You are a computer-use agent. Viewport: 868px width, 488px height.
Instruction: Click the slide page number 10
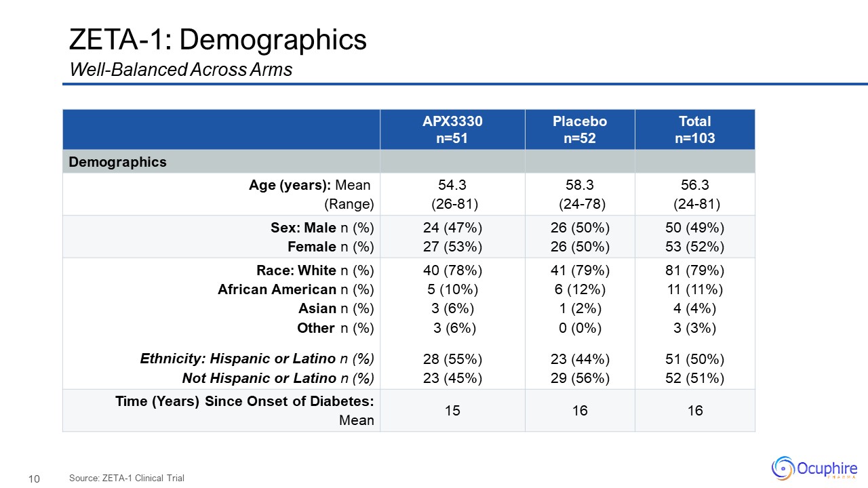[x=34, y=479]
